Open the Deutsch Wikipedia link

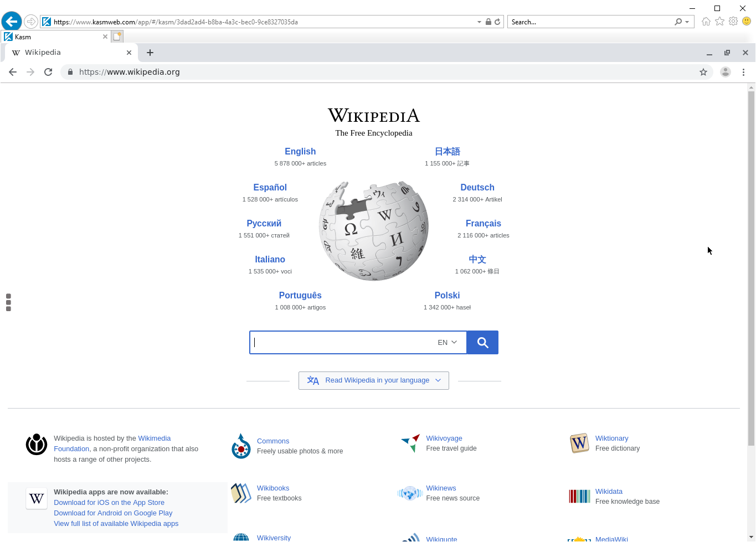click(477, 188)
